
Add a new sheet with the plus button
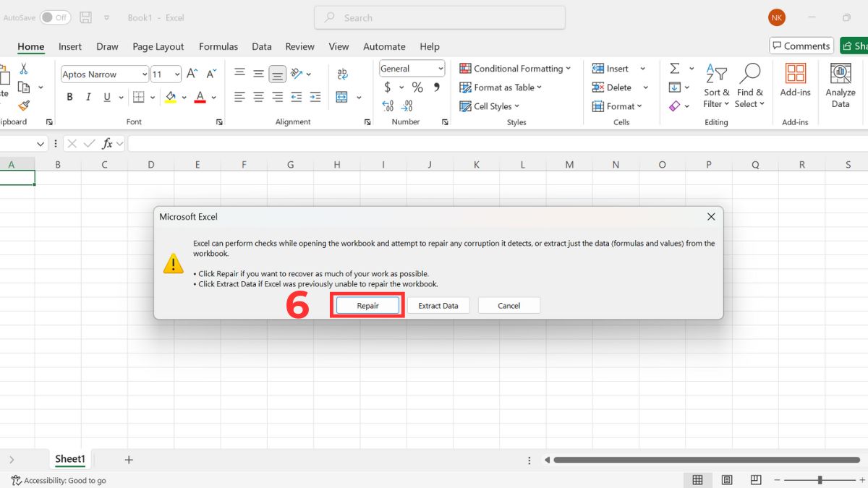(129, 460)
